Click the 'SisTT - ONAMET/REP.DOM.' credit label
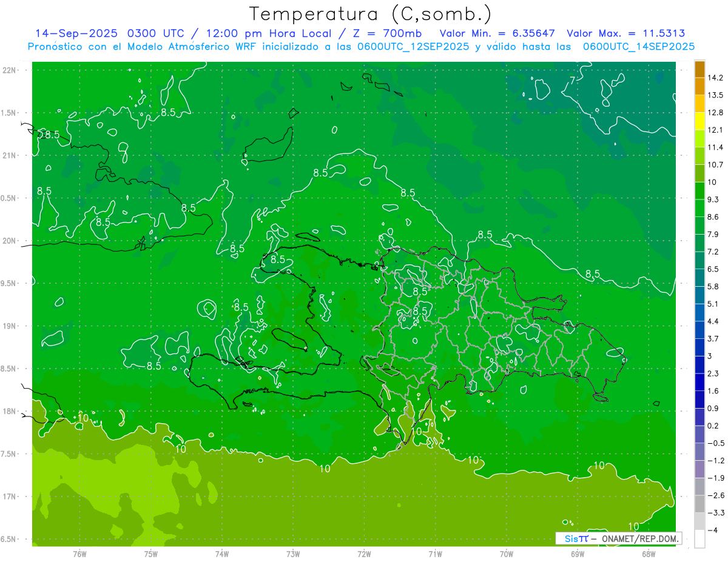Screen dimensions: 728x562 click(x=619, y=538)
